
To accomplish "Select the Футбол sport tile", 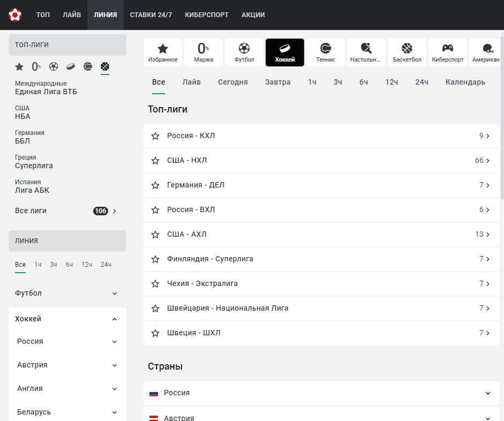I will 244,52.
